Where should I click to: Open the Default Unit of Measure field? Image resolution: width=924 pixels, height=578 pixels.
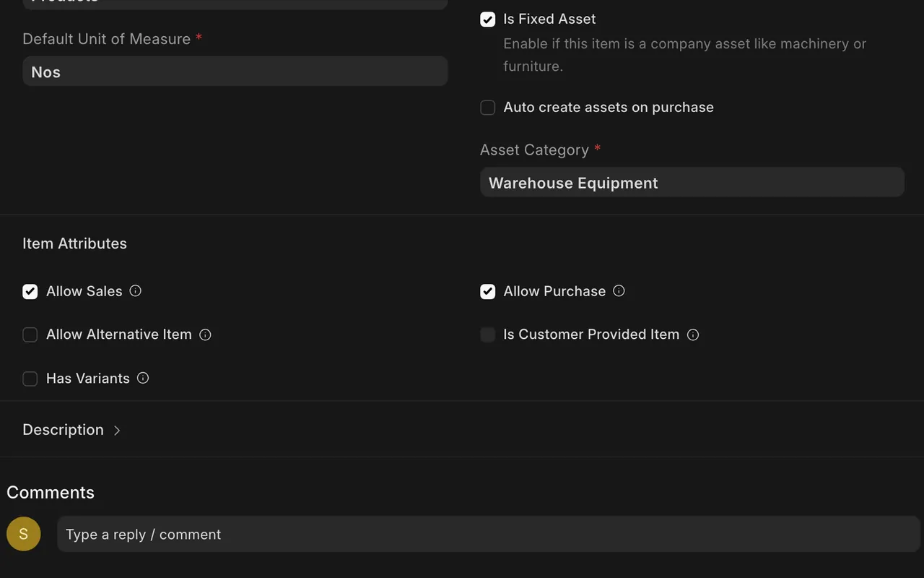(235, 72)
